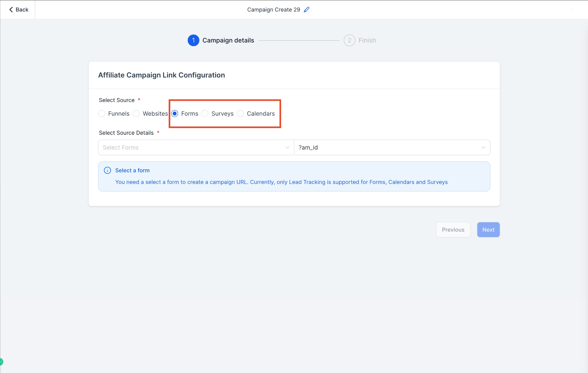Screen dimensions: 588x373
Task: Select the Forms radio button
Action: tap(175, 113)
